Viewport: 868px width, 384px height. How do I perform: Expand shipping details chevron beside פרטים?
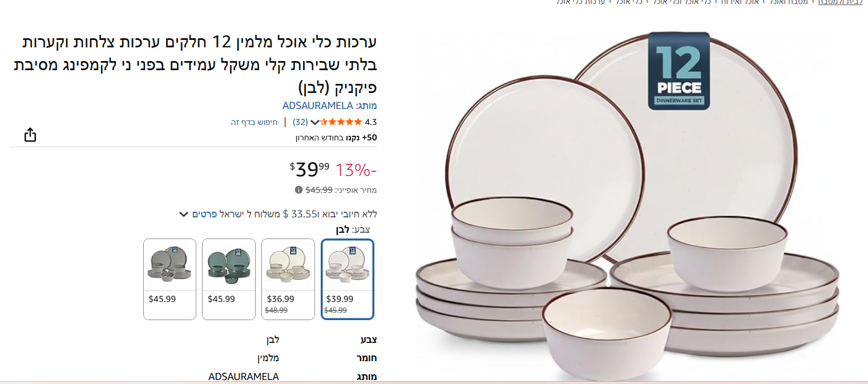point(183,215)
